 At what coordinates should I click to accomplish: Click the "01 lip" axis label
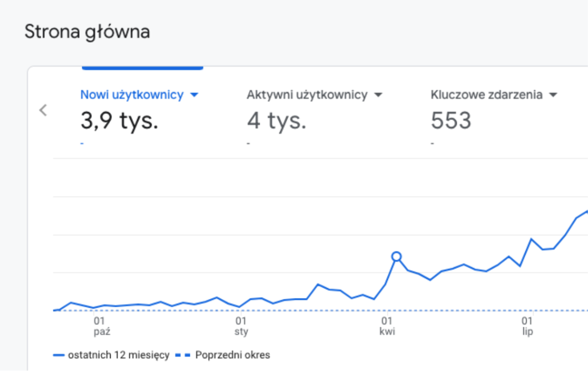coord(527,327)
